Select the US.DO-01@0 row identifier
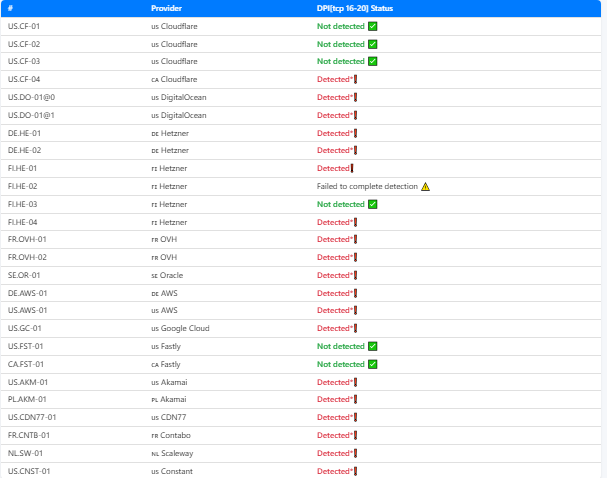Screen dimensions: 607x478 pyautogui.click(x=31, y=97)
